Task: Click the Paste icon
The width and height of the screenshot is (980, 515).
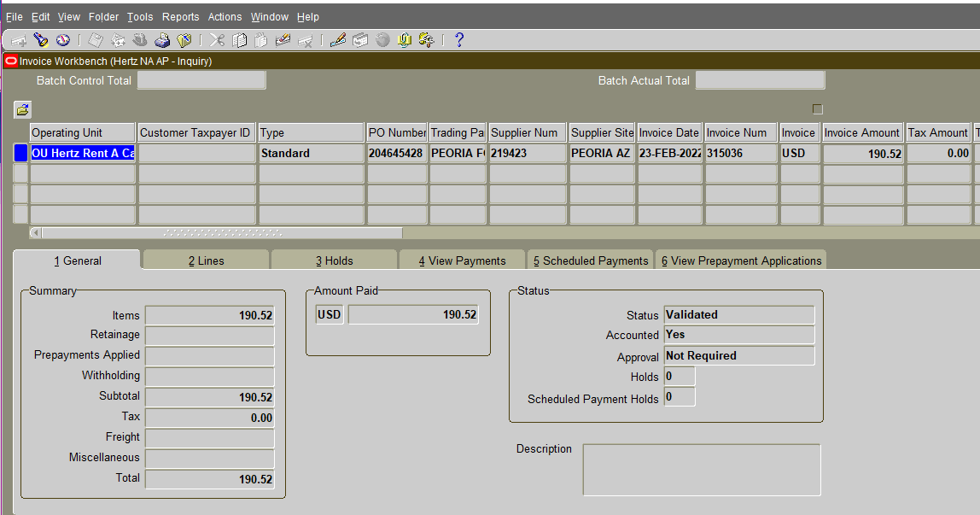Action: (262, 39)
